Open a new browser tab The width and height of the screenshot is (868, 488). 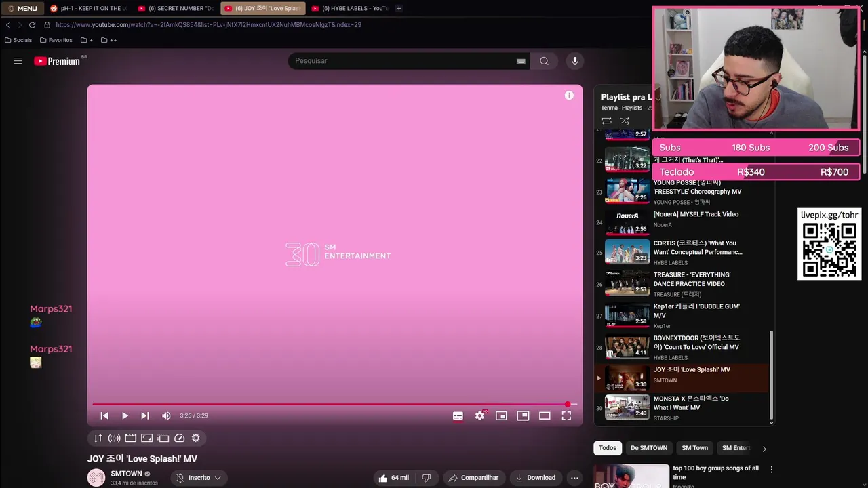click(x=399, y=8)
